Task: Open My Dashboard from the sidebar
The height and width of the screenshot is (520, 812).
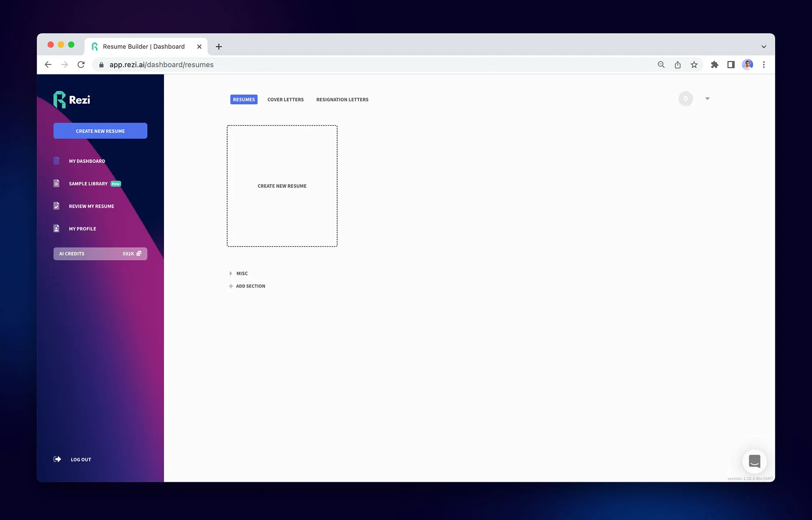Action: tap(86, 161)
